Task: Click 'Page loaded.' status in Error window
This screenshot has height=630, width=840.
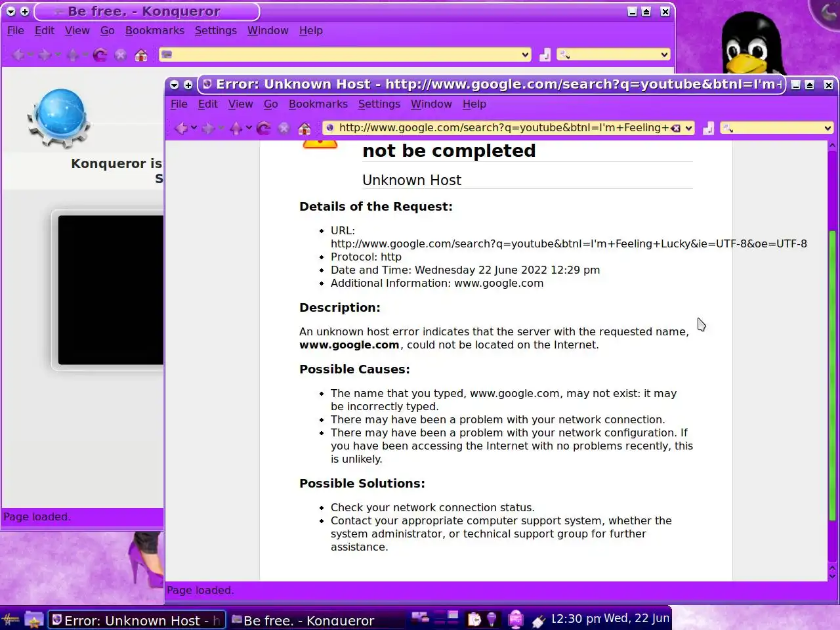Action: pyautogui.click(x=200, y=590)
